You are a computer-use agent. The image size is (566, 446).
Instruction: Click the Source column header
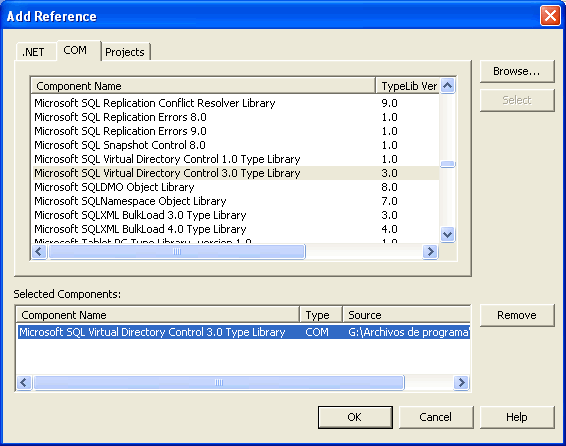[x=406, y=315]
